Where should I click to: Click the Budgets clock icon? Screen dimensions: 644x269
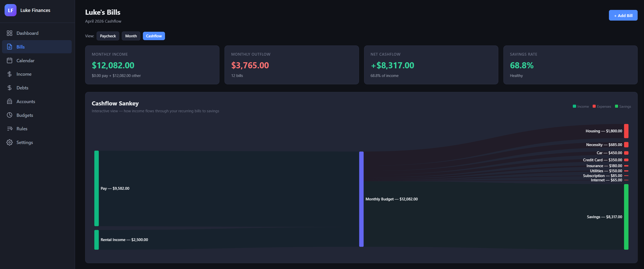click(x=9, y=115)
